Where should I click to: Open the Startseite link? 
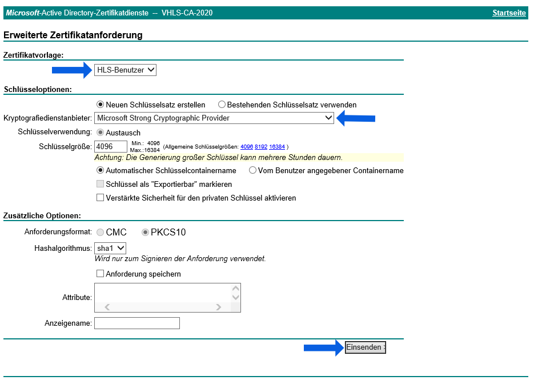509,12
